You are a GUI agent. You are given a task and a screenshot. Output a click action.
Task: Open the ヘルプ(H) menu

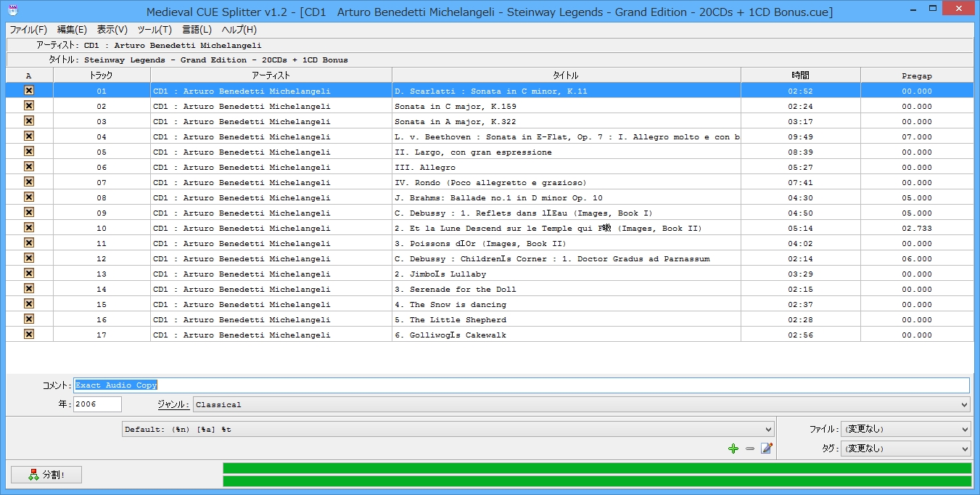point(239,30)
